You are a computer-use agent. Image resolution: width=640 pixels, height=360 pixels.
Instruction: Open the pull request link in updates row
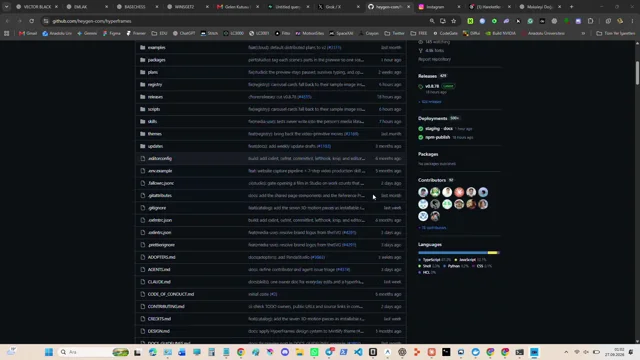click(324, 146)
